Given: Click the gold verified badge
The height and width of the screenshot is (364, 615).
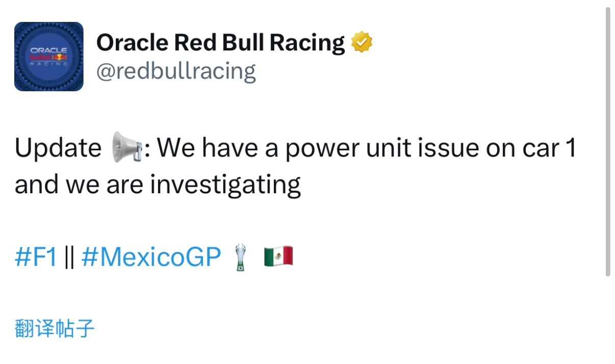Looking at the screenshot, I should (362, 43).
